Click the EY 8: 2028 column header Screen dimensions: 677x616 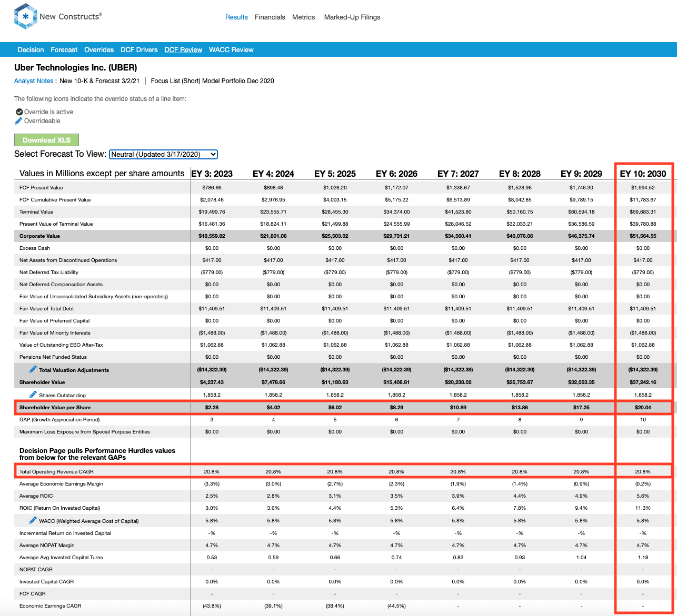[x=520, y=174]
